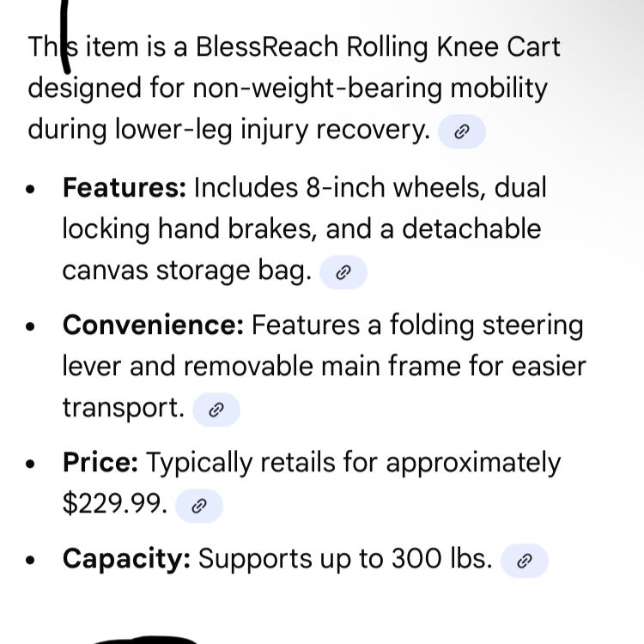Select the bold "Price:" label
The height and width of the screenshot is (644, 644).
click(100, 463)
